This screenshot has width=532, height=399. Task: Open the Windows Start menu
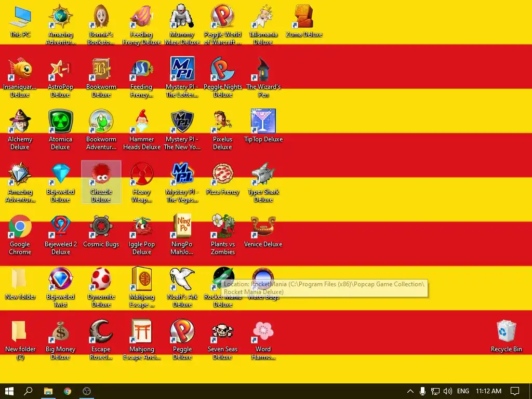coord(9,391)
